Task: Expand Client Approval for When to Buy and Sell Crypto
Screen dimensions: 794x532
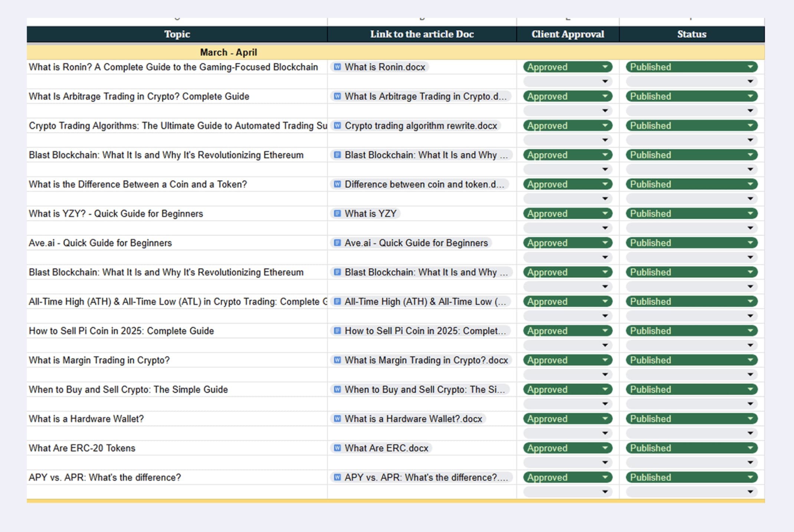Action: [x=568, y=390]
